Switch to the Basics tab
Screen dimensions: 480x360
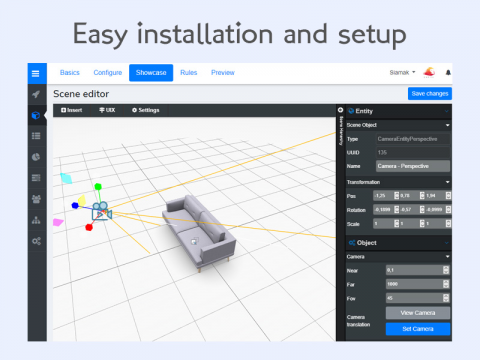pyautogui.click(x=70, y=73)
